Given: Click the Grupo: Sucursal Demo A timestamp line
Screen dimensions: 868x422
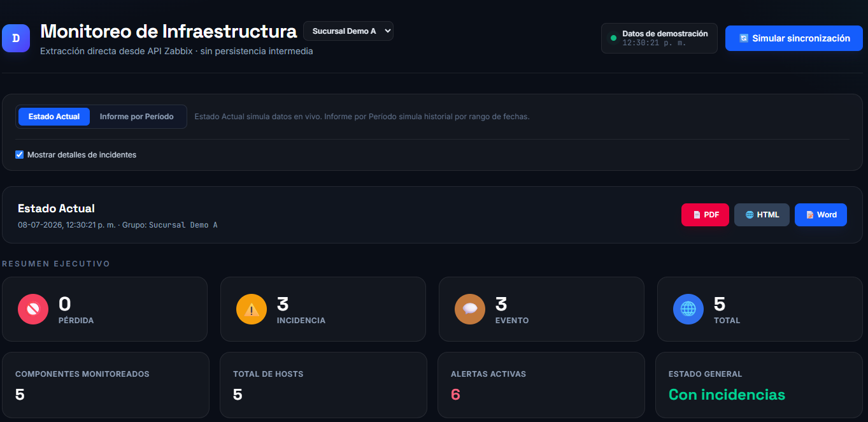Looking at the screenshot, I should click(x=118, y=225).
